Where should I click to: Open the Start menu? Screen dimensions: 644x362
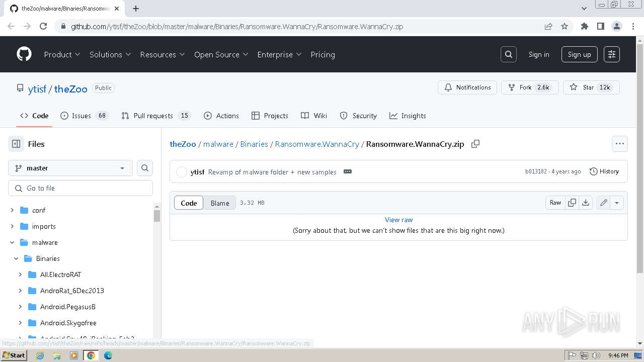pos(14,355)
